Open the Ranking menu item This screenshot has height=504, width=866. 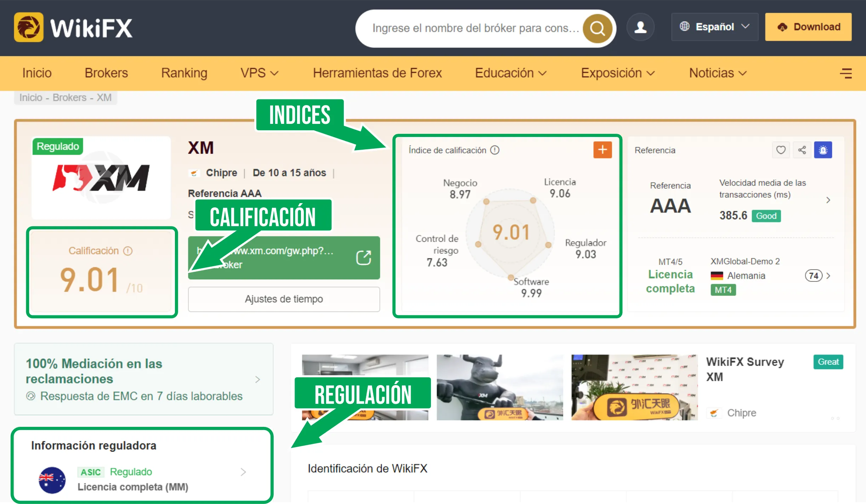tap(184, 73)
